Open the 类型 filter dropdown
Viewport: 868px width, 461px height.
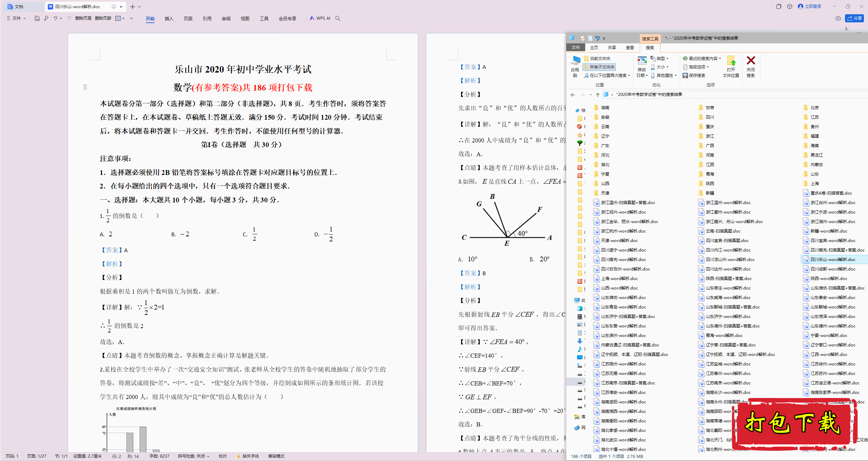pyautogui.click(x=659, y=59)
